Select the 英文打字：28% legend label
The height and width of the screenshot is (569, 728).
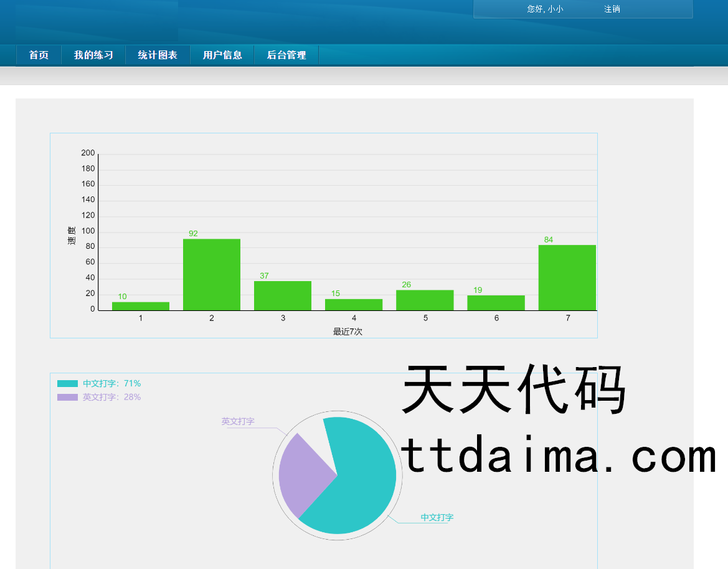pyautogui.click(x=111, y=398)
